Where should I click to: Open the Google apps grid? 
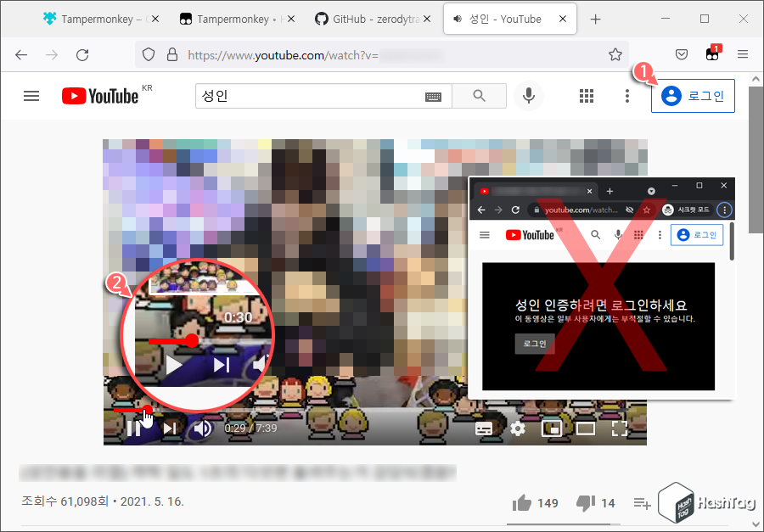click(x=587, y=96)
